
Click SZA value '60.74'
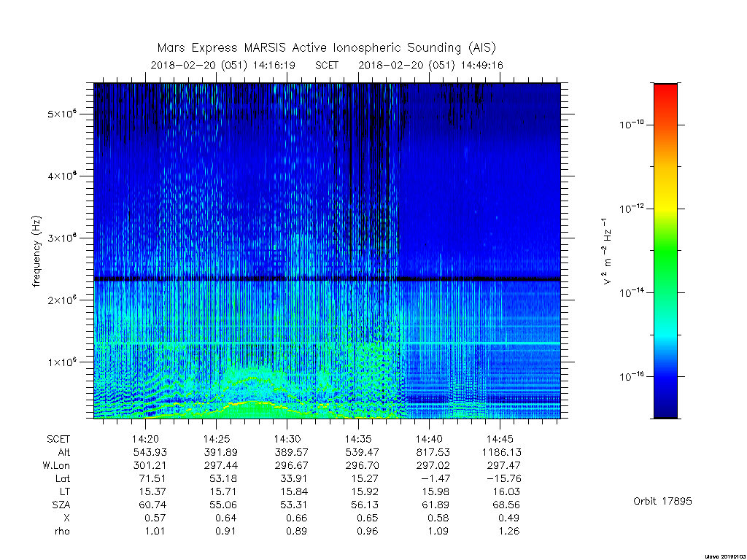(152, 505)
